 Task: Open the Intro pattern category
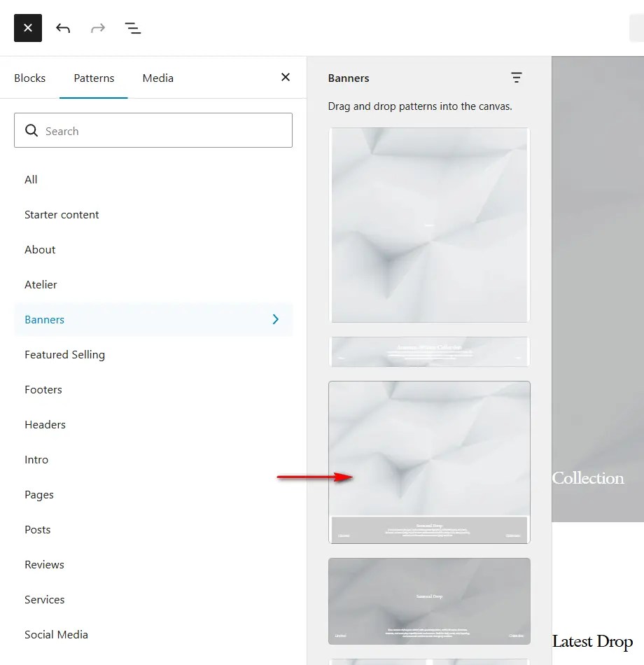coord(153,460)
